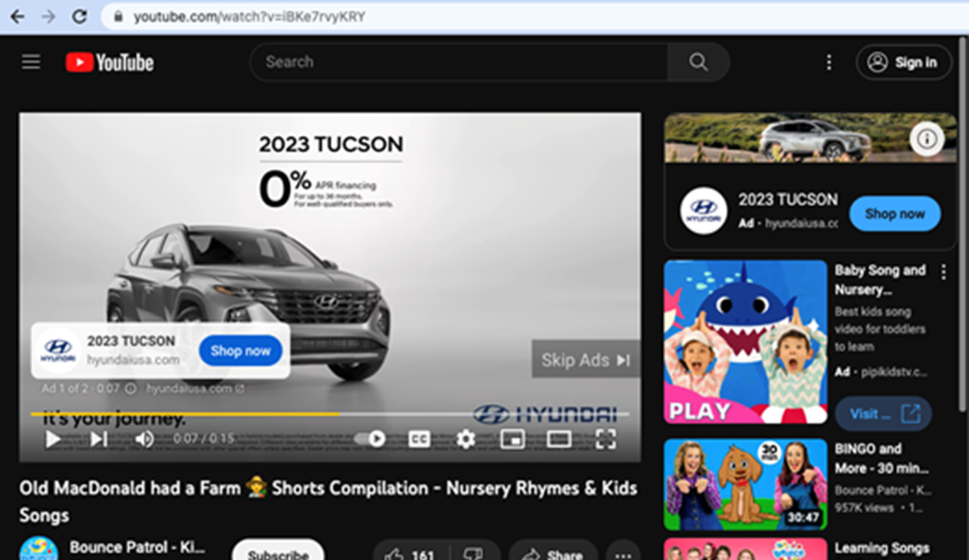Open ad info icon next to 0:07
Viewport: 969px width, 560px height.
(x=131, y=388)
